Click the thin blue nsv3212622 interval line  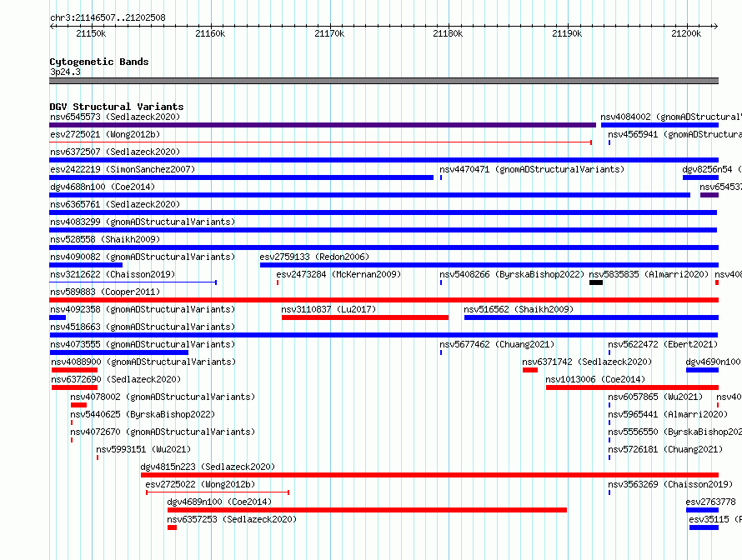point(133,282)
